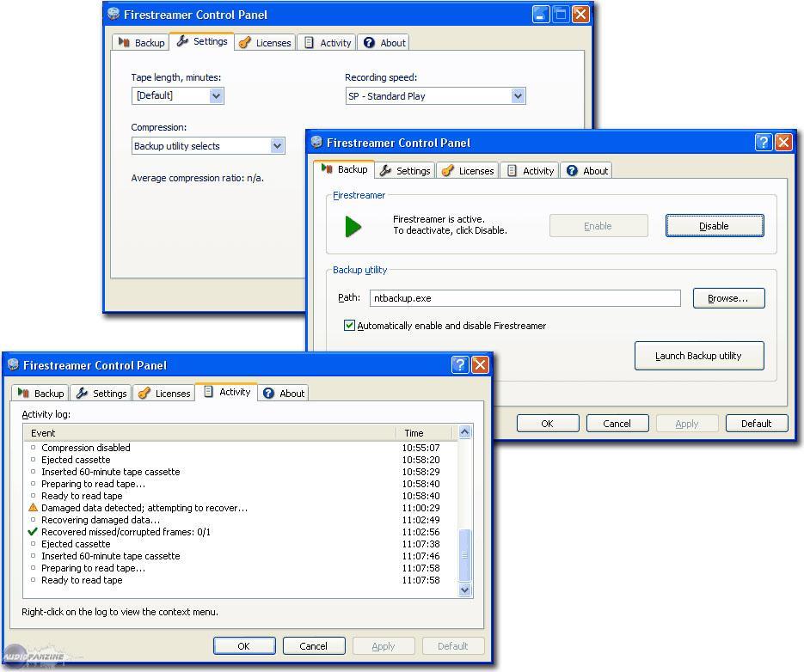Disable Firestreamer with the Disable button
804x672 pixels.
tap(714, 225)
